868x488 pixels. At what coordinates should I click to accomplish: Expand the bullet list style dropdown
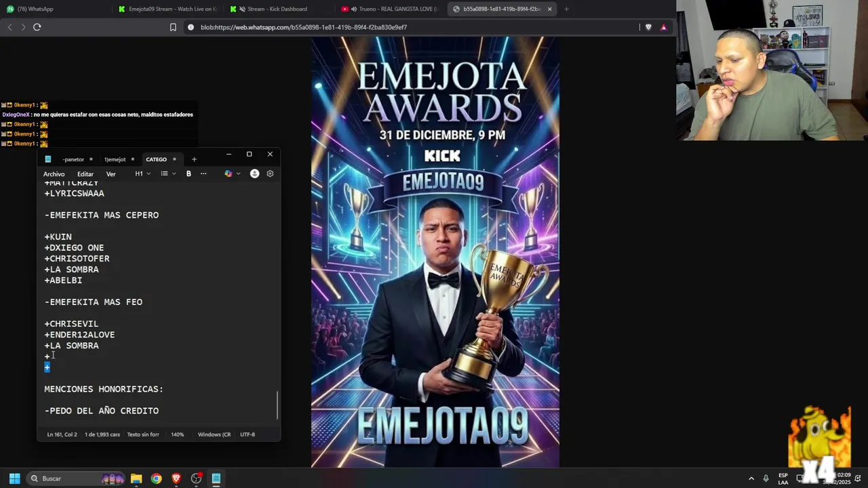pos(168,174)
